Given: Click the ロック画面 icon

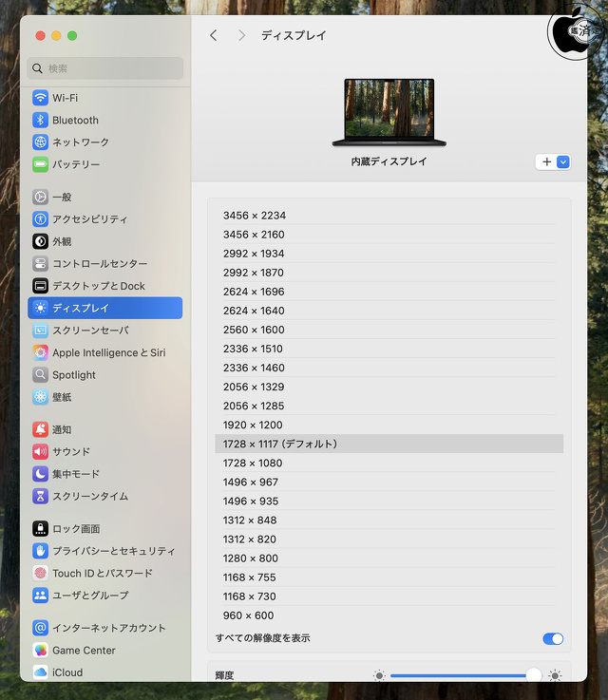Looking at the screenshot, I should pyautogui.click(x=40, y=529).
